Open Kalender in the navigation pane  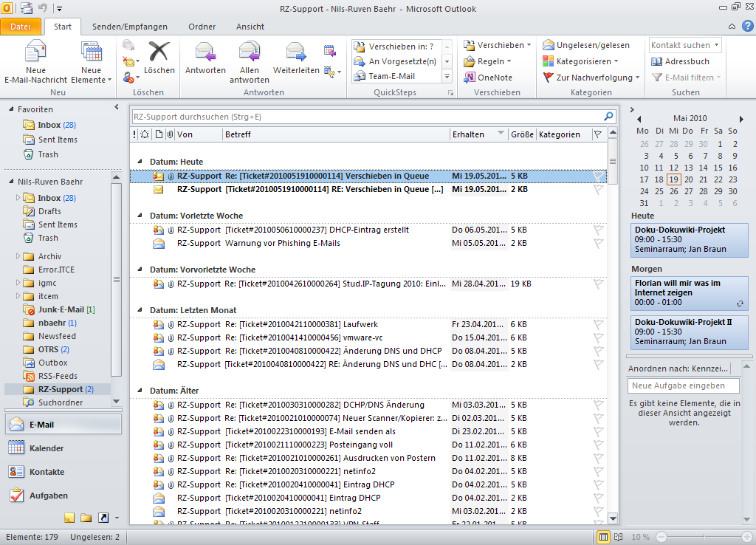46,448
